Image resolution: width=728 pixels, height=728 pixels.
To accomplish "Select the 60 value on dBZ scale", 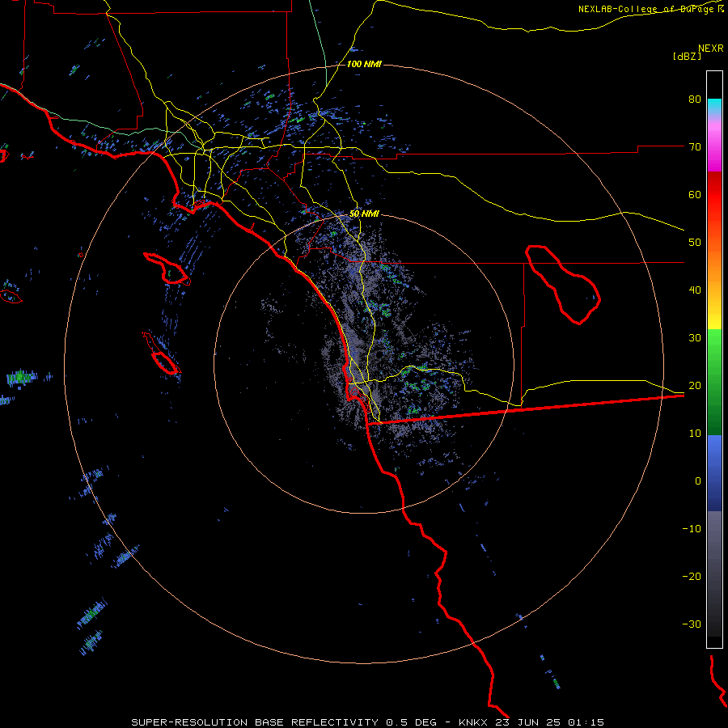I will coord(695,194).
